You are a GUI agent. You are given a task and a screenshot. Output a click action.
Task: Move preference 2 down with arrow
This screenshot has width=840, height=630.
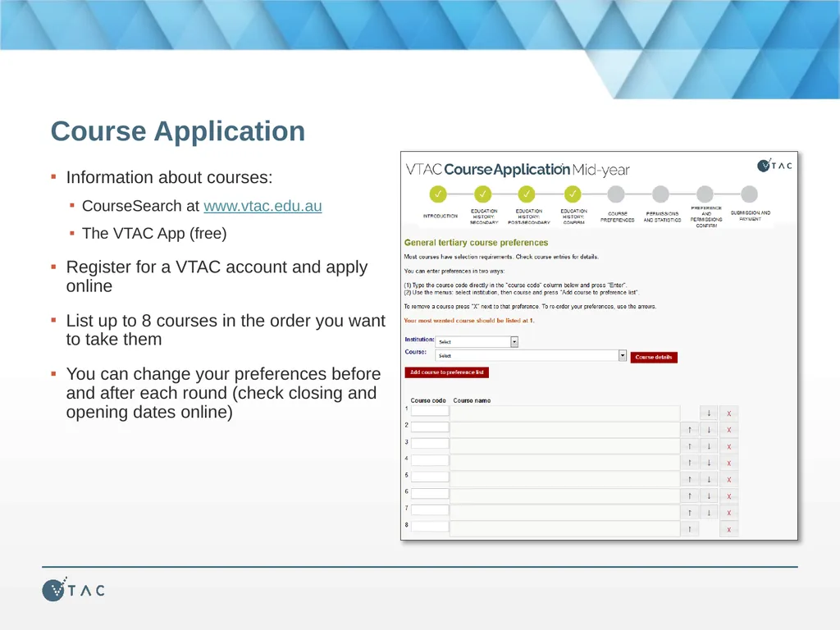coord(709,430)
